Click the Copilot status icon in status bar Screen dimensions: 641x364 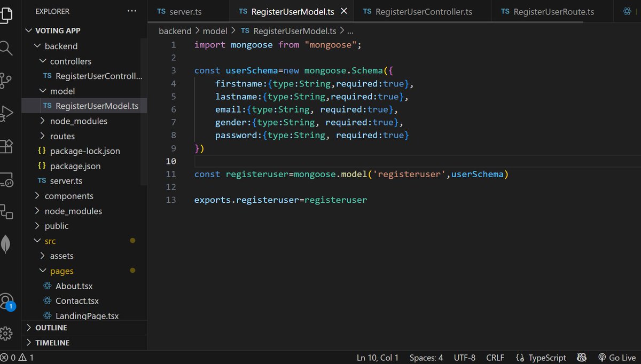583,358
